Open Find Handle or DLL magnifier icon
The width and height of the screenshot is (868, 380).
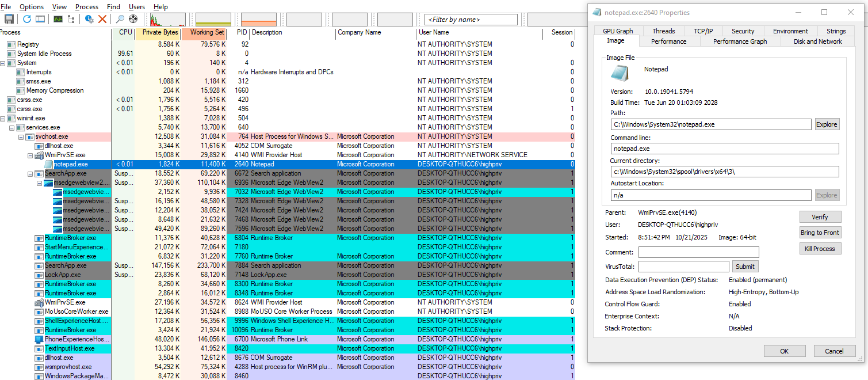(x=120, y=19)
